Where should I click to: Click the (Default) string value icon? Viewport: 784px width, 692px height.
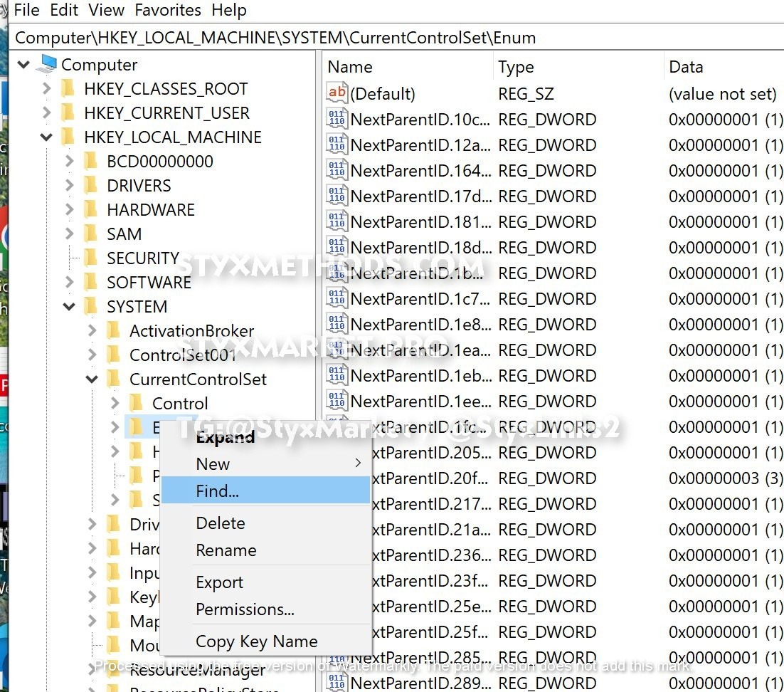point(337,92)
